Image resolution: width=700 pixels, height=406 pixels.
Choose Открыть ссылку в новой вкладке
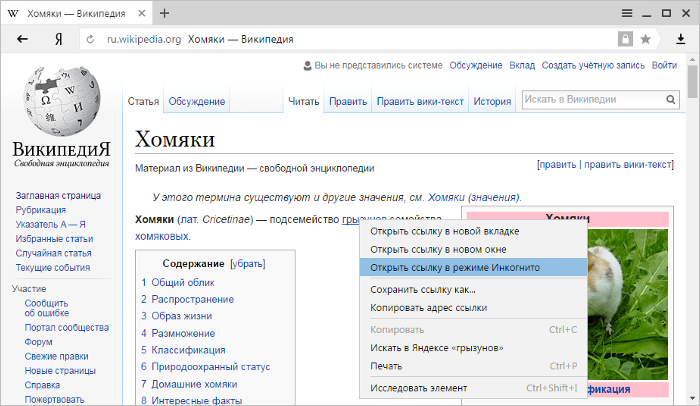(473, 231)
